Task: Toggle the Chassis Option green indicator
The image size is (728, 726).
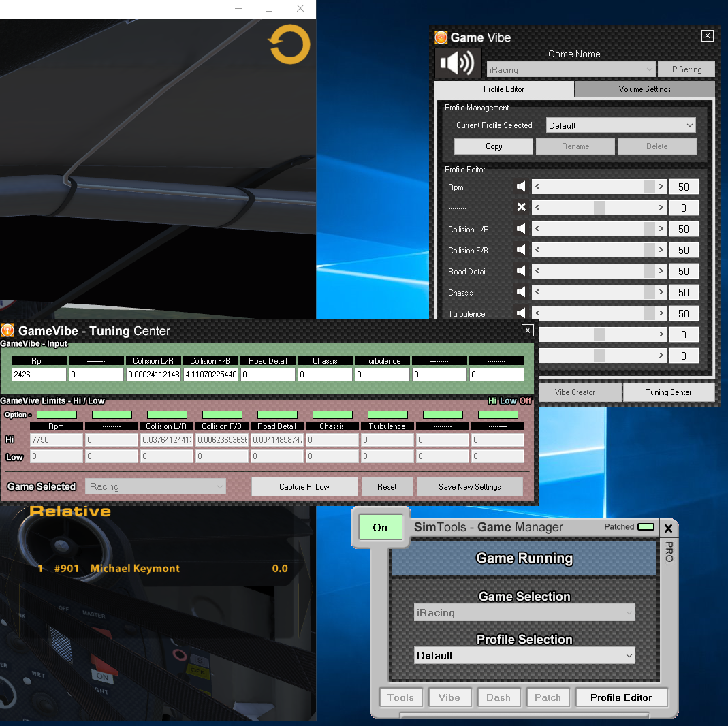Action: coord(332,415)
